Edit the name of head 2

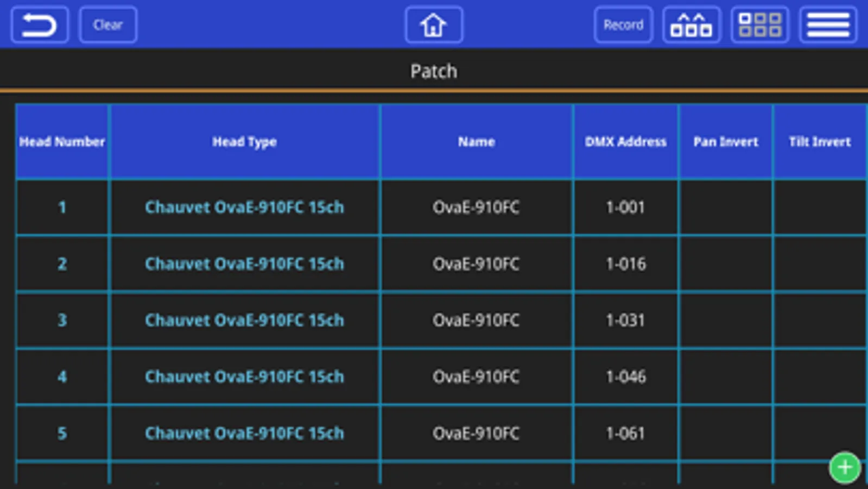point(477,264)
